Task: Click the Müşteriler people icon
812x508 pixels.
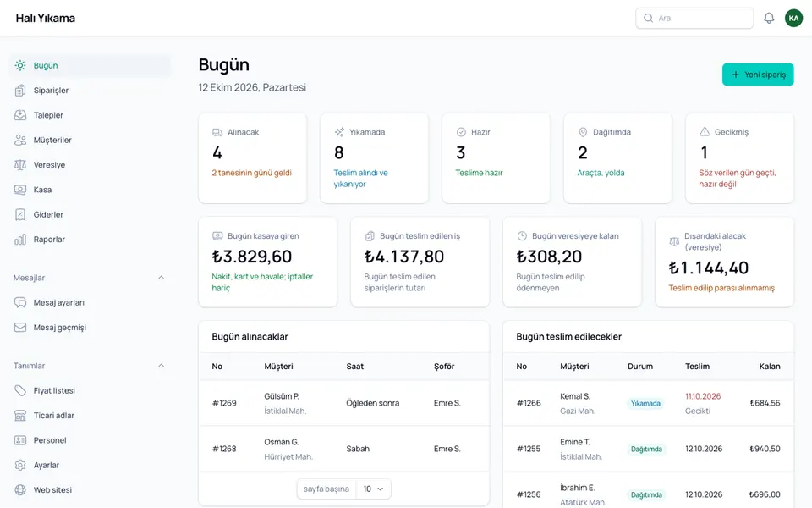Action: point(20,140)
